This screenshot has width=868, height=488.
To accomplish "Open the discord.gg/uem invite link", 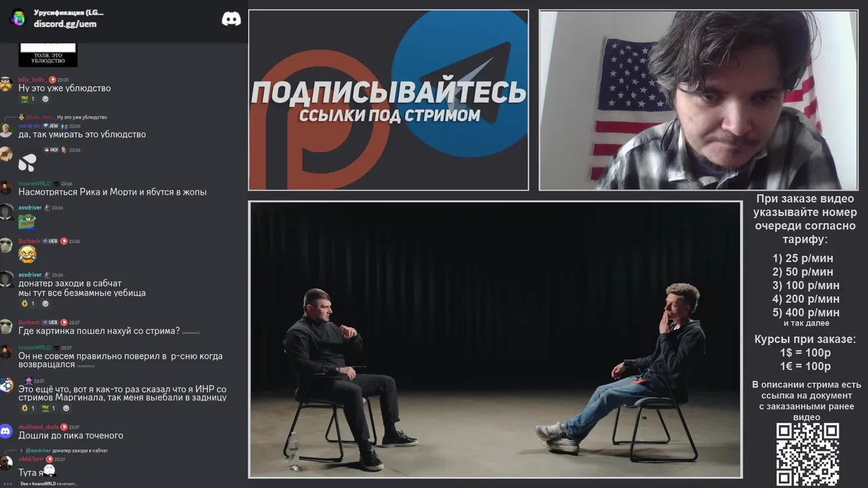I will pos(65,24).
